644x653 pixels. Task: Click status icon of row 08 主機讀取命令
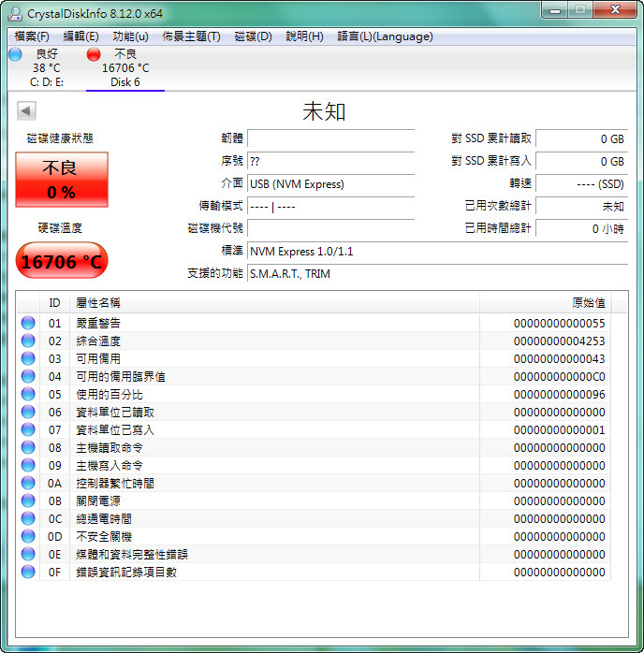(x=28, y=447)
